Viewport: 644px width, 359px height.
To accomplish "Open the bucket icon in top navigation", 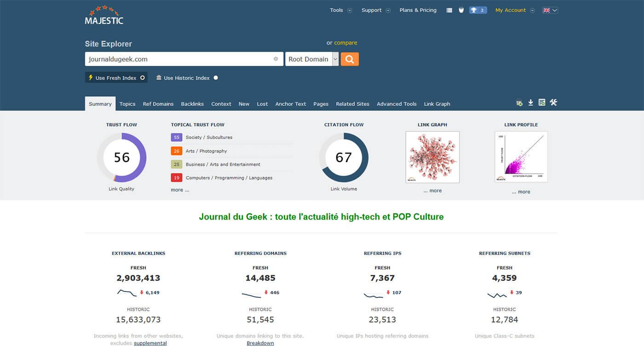I will (x=461, y=10).
